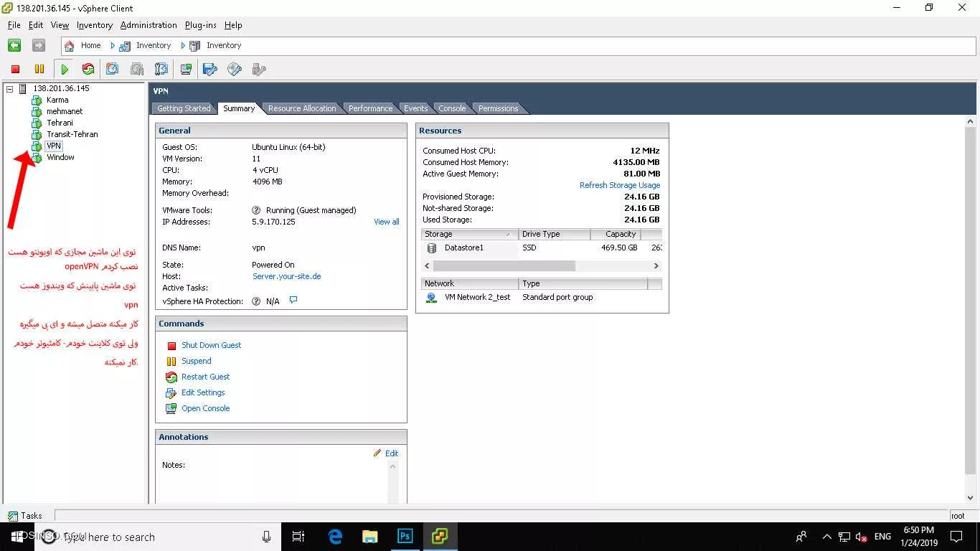This screenshot has height=551, width=980.
Task: Click the VMware Tools help question icon
Action: click(256, 210)
